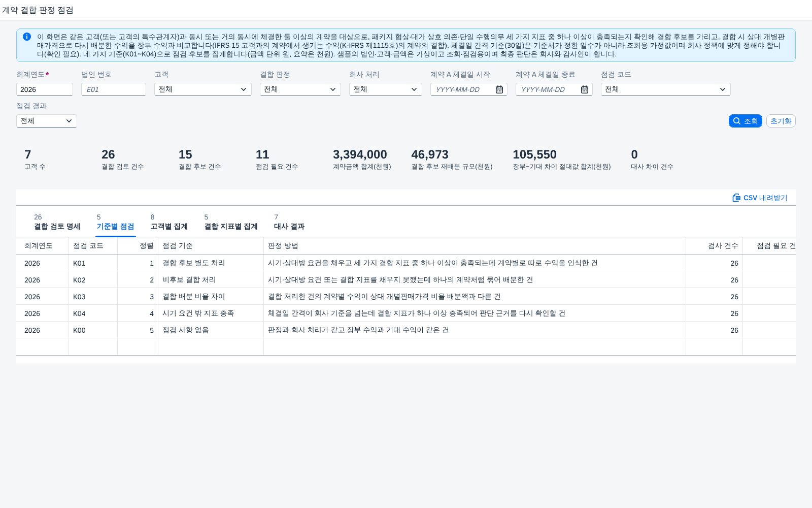
Task: Click the 점검 코드 column header
Action: pyautogui.click(x=93, y=246)
